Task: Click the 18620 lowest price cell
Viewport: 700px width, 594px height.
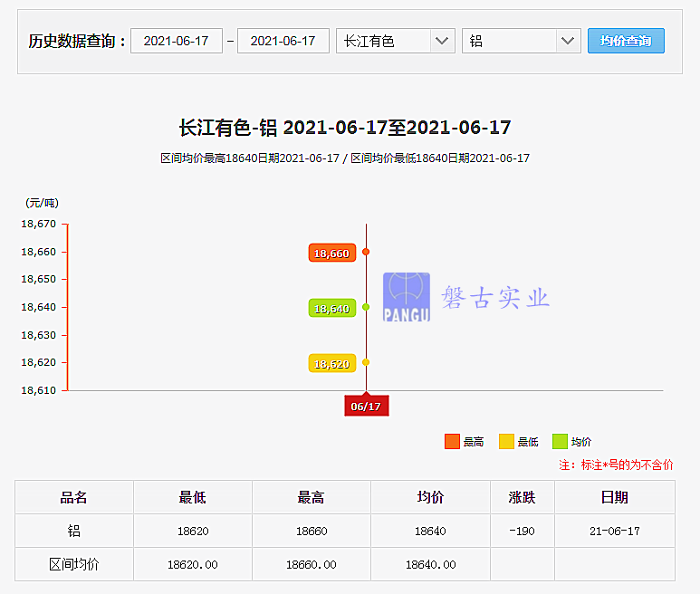Action: pyautogui.click(x=193, y=531)
